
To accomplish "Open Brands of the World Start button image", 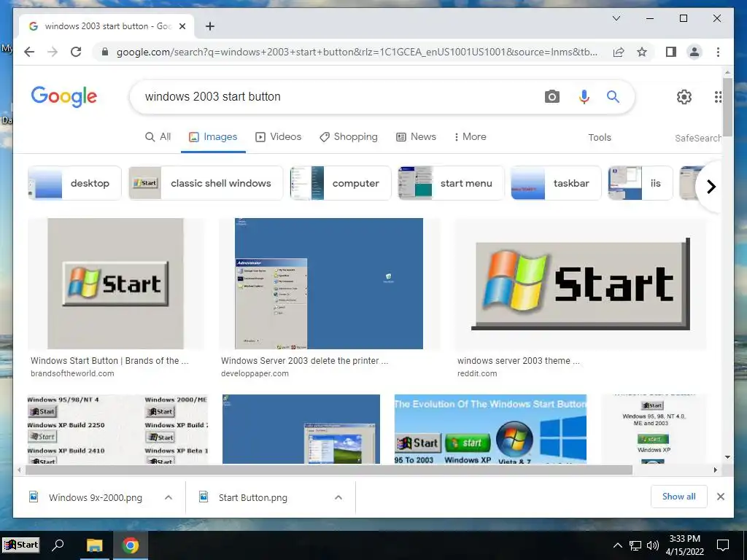I will 116,284.
